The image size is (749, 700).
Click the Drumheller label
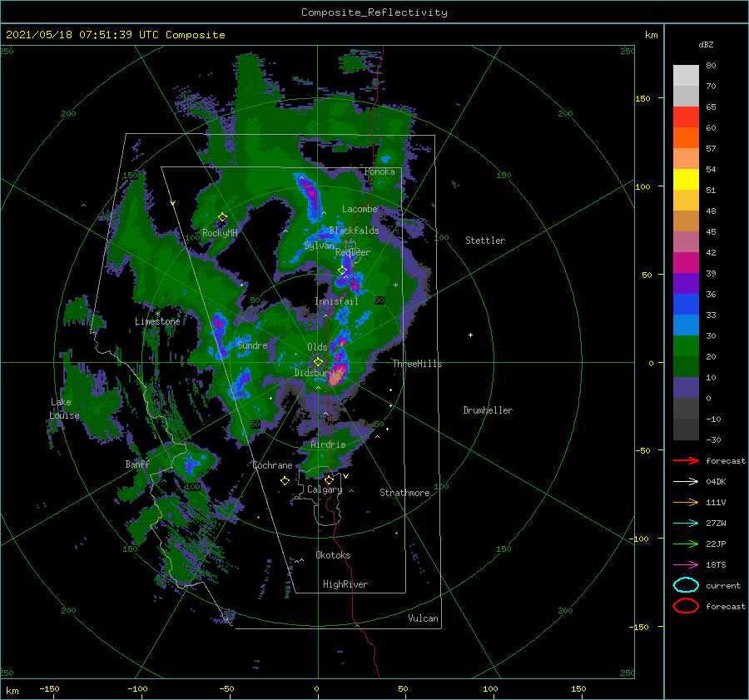coord(488,410)
